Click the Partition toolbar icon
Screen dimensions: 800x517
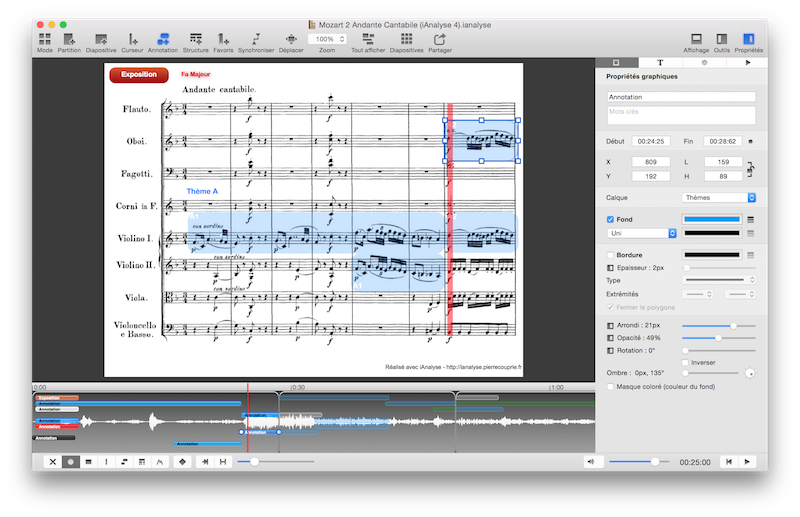69,39
